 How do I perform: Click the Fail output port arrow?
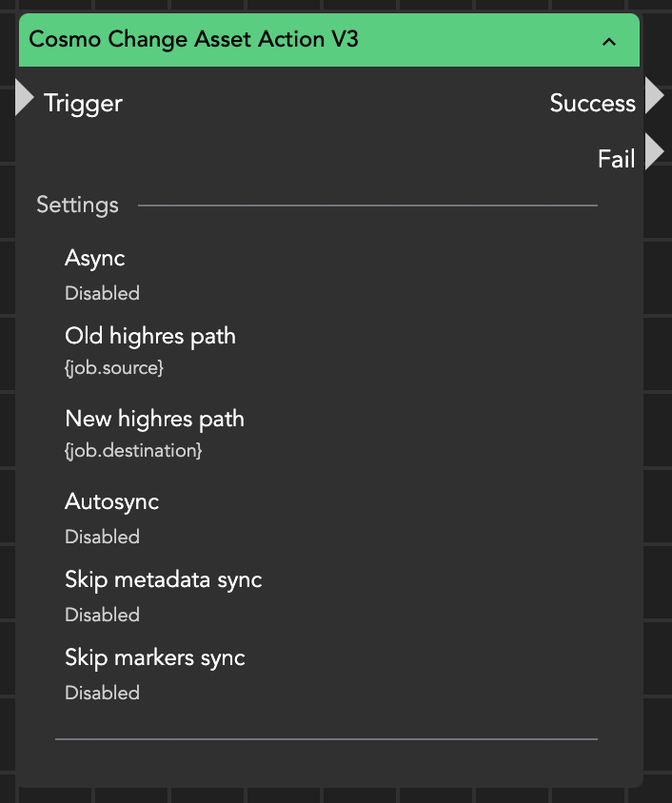[x=654, y=152]
